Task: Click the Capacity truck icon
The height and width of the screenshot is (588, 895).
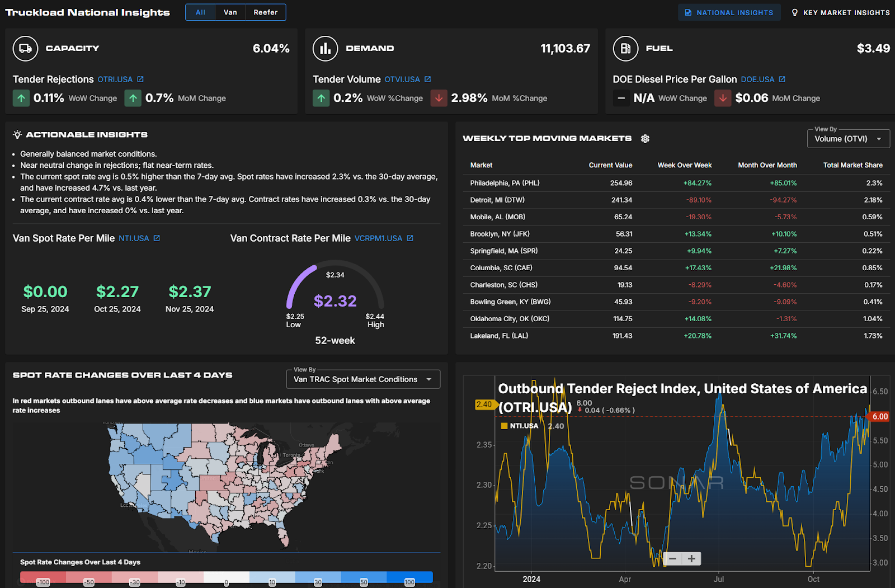Action: [x=25, y=49]
